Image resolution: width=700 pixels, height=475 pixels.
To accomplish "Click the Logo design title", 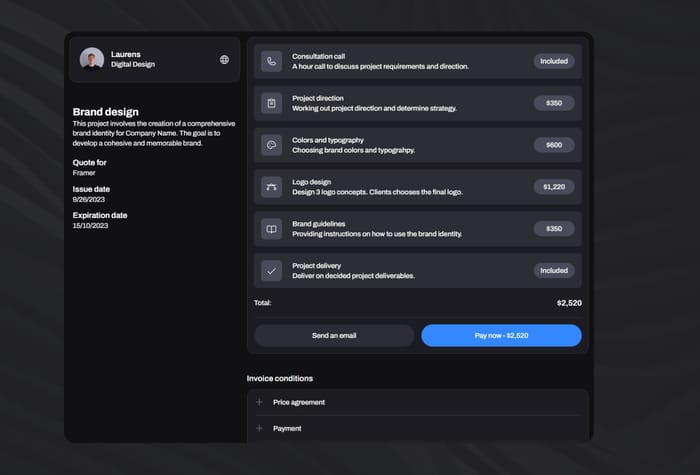I will point(312,182).
